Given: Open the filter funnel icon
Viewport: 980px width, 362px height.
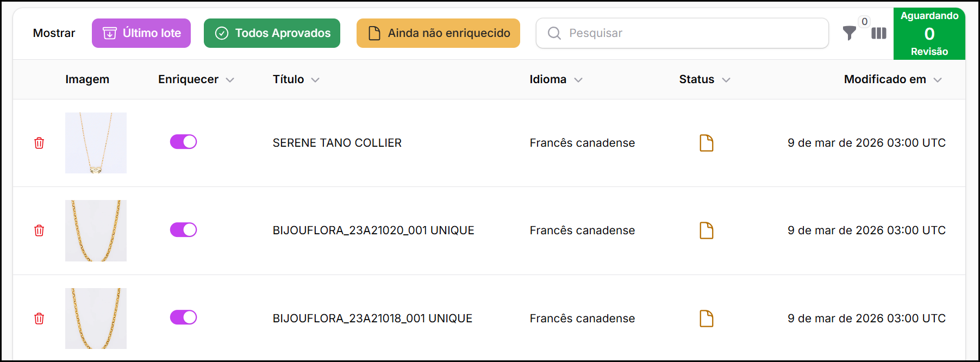Looking at the screenshot, I should pyautogui.click(x=849, y=34).
